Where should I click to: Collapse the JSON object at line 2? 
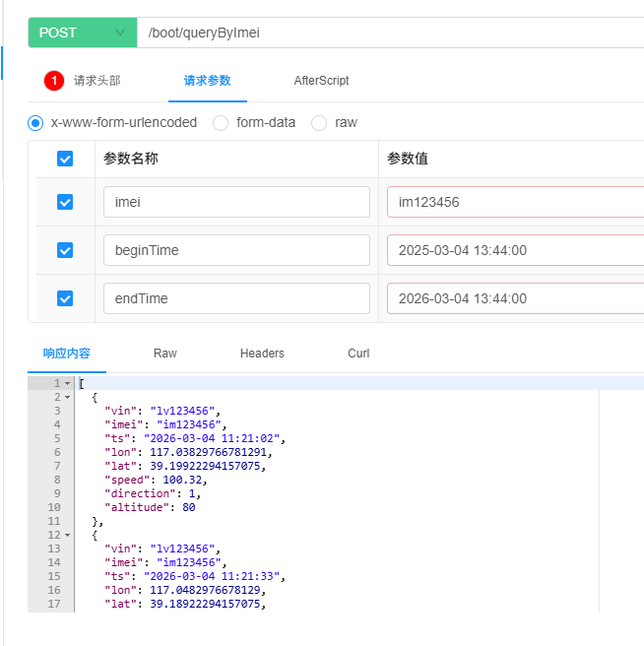click(x=67, y=397)
